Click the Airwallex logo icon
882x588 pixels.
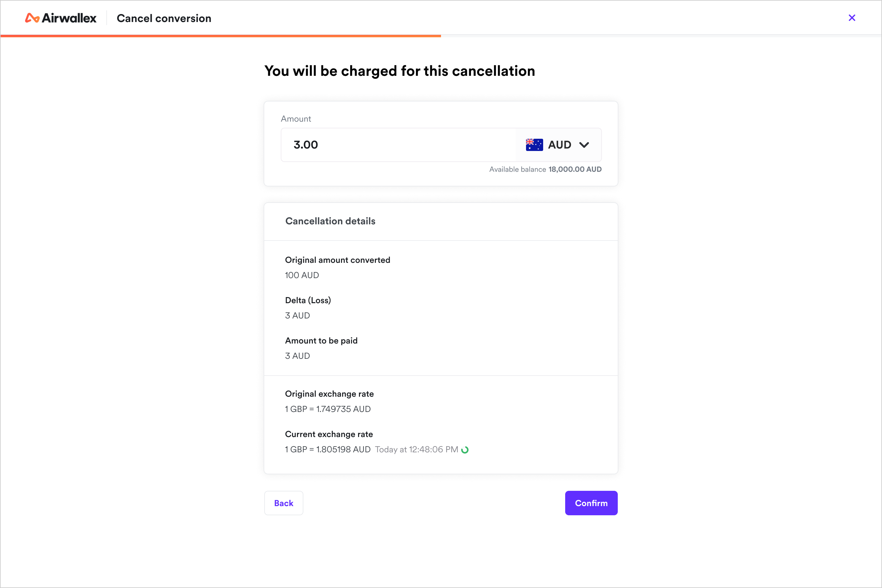pos(32,18)
